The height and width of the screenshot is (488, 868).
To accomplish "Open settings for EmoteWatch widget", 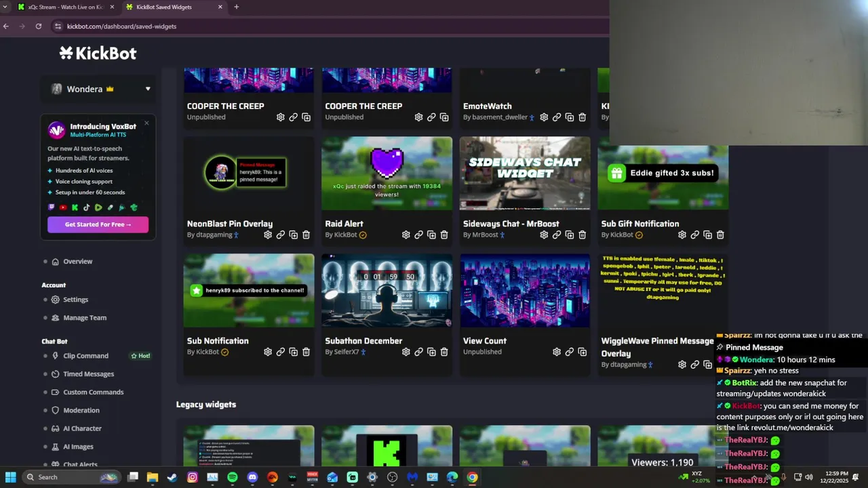I will coord(544,117).
